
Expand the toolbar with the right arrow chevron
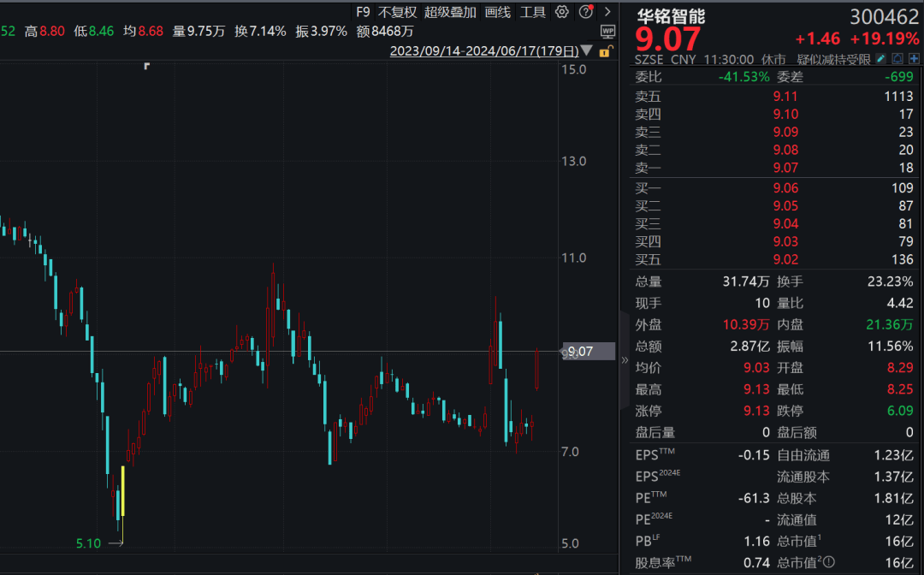[x=608, y=12]
